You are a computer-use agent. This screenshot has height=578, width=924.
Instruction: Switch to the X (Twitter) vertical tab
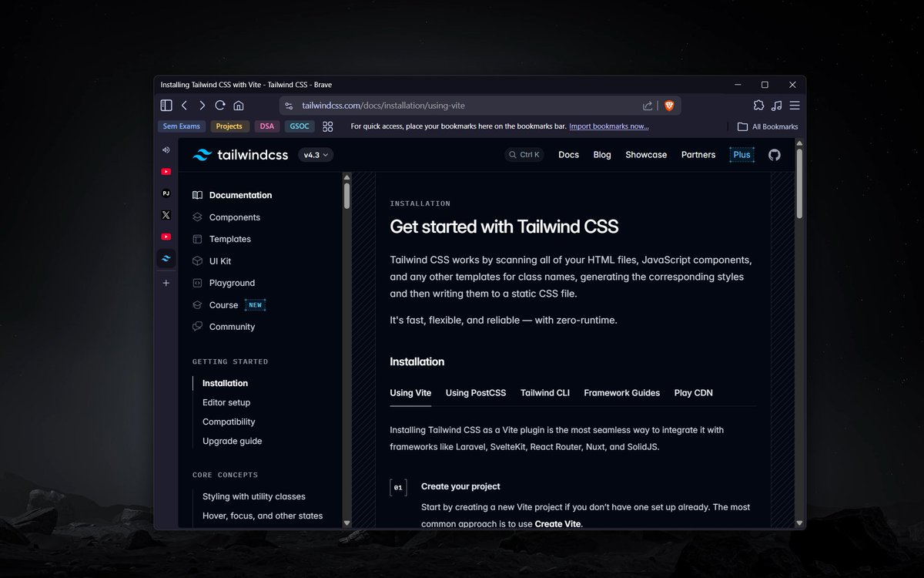[166, 215]
